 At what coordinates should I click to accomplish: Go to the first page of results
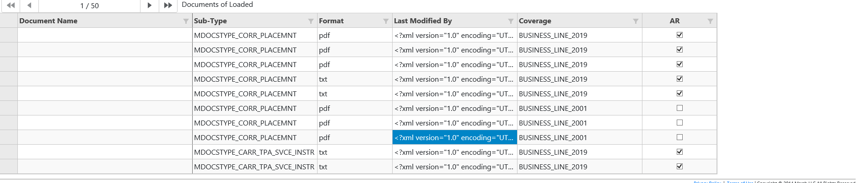pos(11,5)
